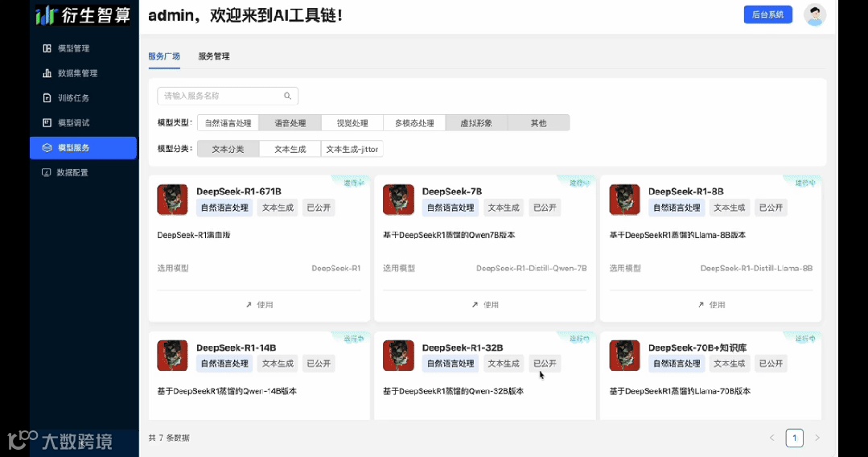868x457 pixels.
Task: Open 模型管理 in the sidebar
Action: click(x=83, y=48)
